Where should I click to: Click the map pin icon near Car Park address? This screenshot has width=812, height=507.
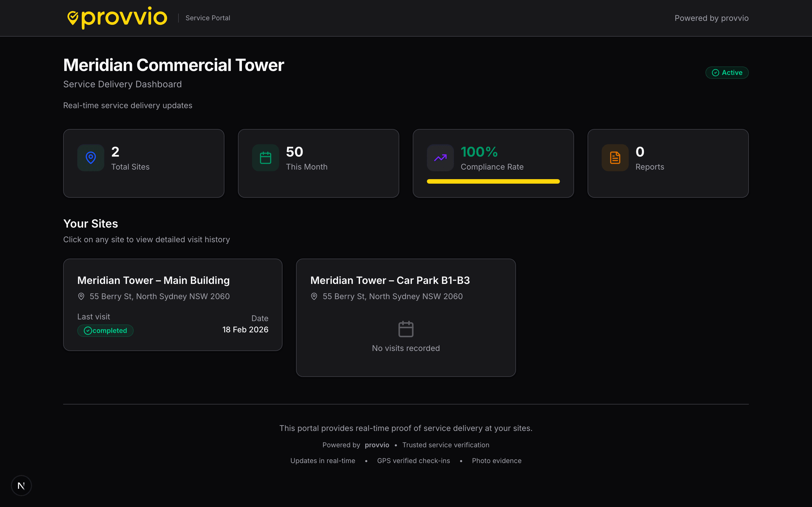coord(314,296)
